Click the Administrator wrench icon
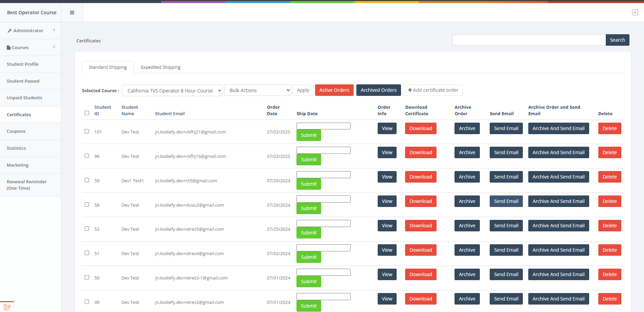The width and height of the screenshot is (644, 312). click(x=9, y=31)
